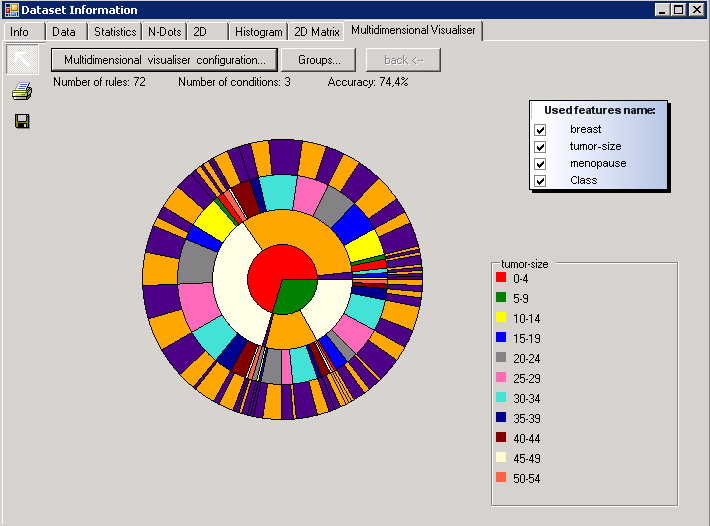Click the pink 25-29 legend swatch
Screen dimensions: 710x526
pyautogui.click(x=501, y=377)
